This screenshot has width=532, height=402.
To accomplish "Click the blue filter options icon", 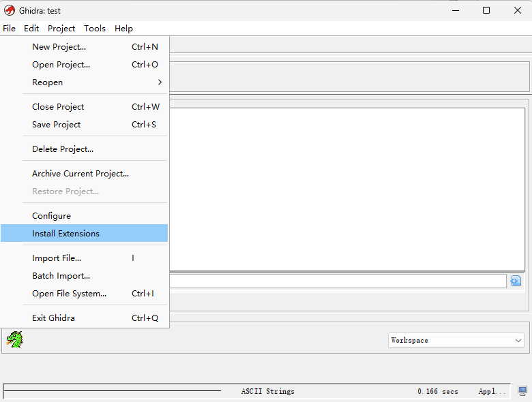I will [x=516, y=281].
